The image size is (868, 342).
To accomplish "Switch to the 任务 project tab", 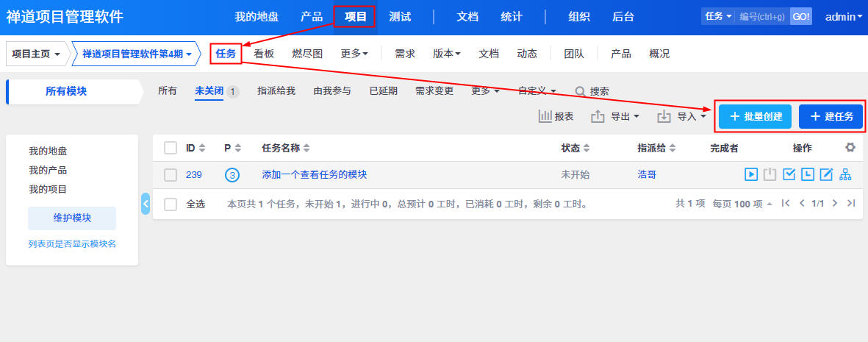I will (x=226, y=54).
